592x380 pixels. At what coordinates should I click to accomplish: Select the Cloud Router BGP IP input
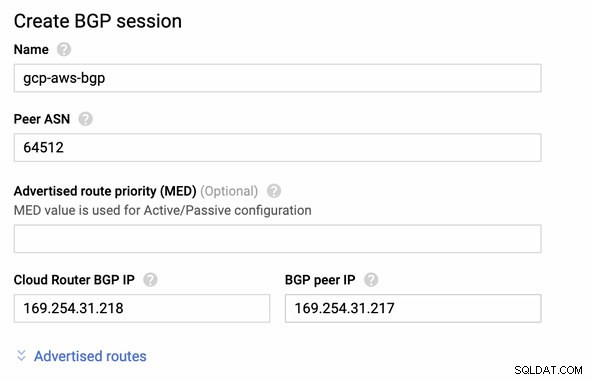142,308
